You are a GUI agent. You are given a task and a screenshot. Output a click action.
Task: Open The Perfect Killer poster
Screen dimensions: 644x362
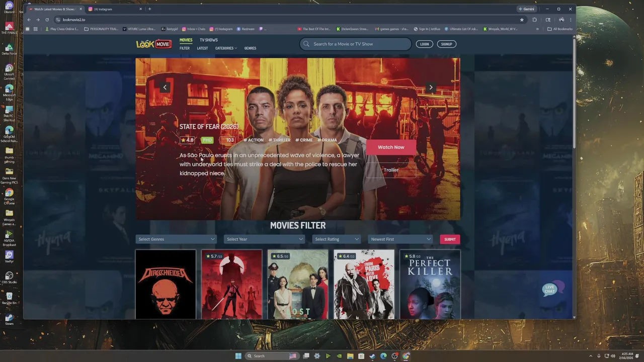pyautogui.click(x=430, y=284)
